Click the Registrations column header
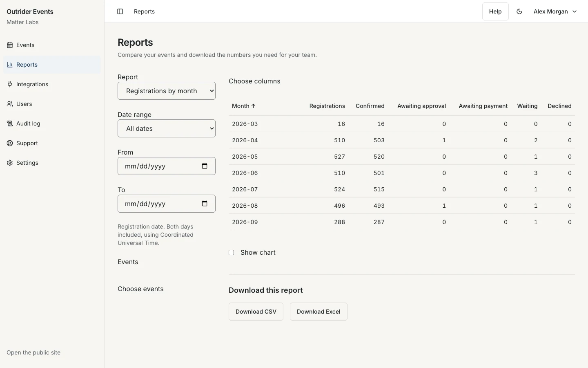This screenshot has height=368, width=588. coord(327,106)
